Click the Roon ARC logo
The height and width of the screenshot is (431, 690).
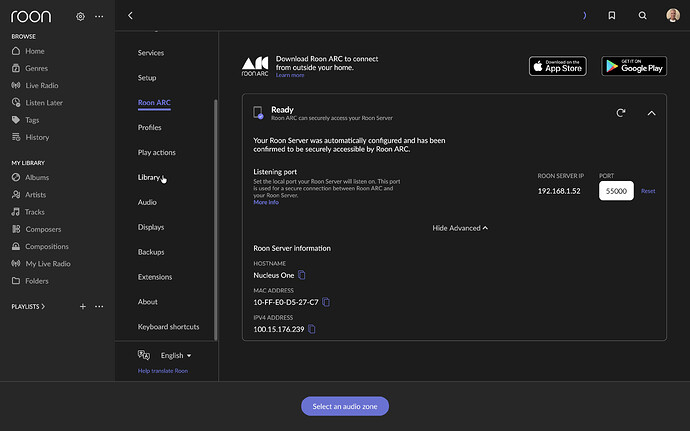(x=255, y=66)
